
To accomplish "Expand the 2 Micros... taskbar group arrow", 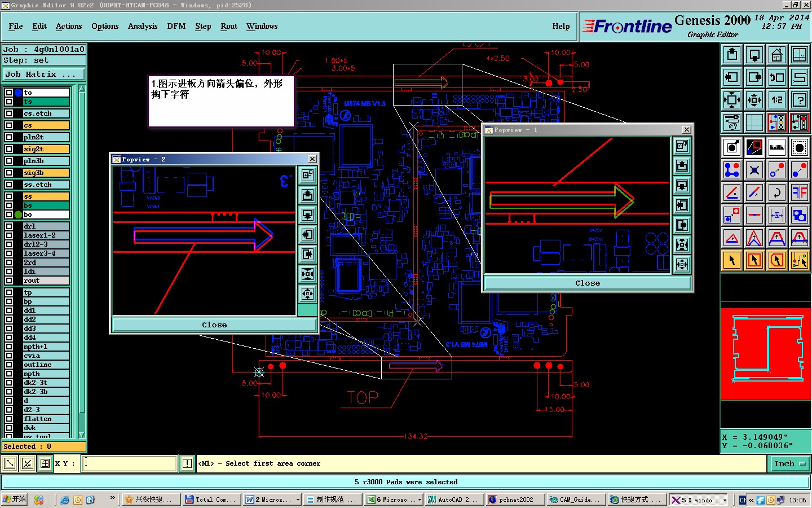I will [298, 500].
